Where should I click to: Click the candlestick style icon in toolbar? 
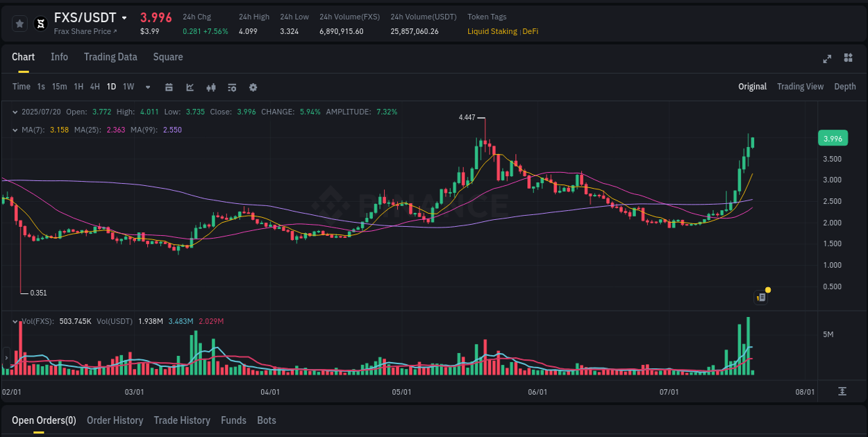tap(210, 87)
